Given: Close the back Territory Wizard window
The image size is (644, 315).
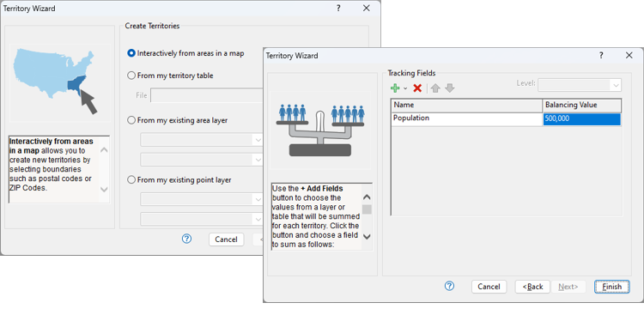Looking at the screenshot, I should pos(367,9).
